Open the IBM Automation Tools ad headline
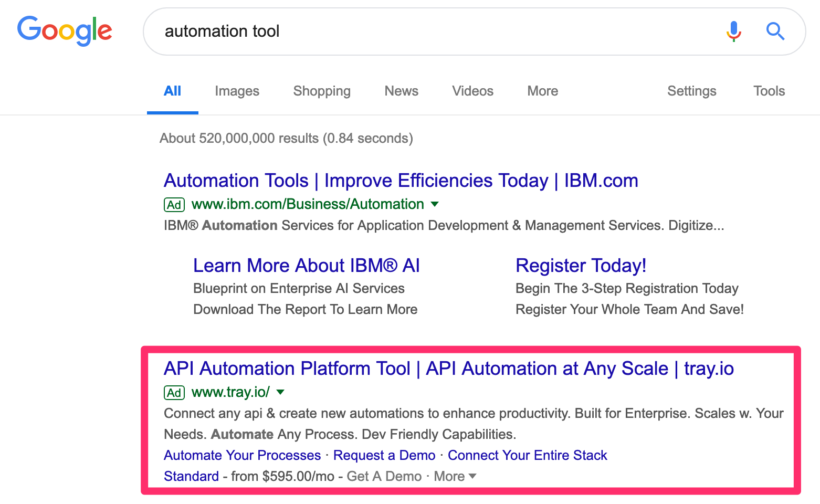 [x=401, y=181]
